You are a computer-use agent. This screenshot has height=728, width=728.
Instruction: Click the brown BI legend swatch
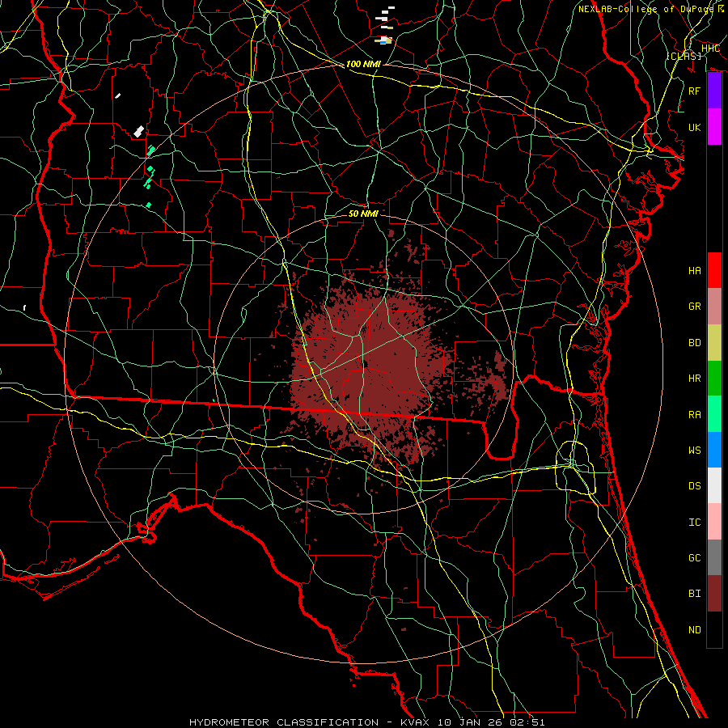tap(714, 594)
